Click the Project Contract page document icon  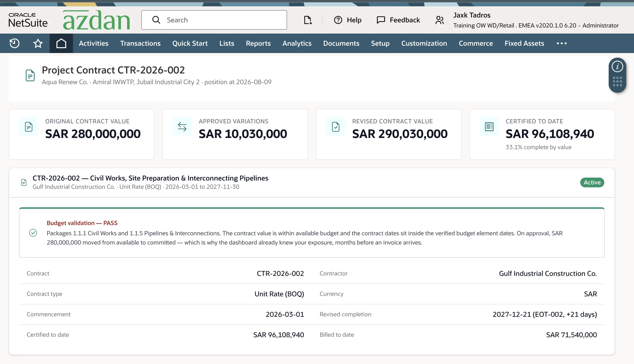(x=30, y=75)
